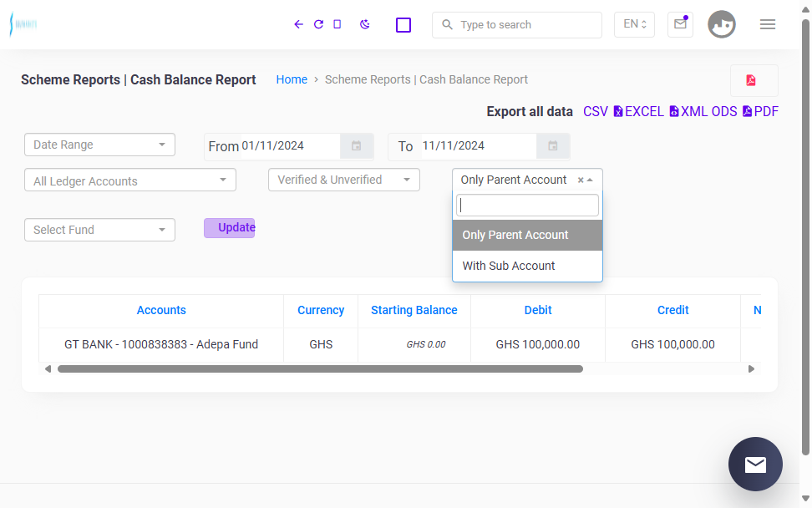Viewport: 812px width, 508px height.
Task: Click the red PDF button top right
Action: coord(754,80)
